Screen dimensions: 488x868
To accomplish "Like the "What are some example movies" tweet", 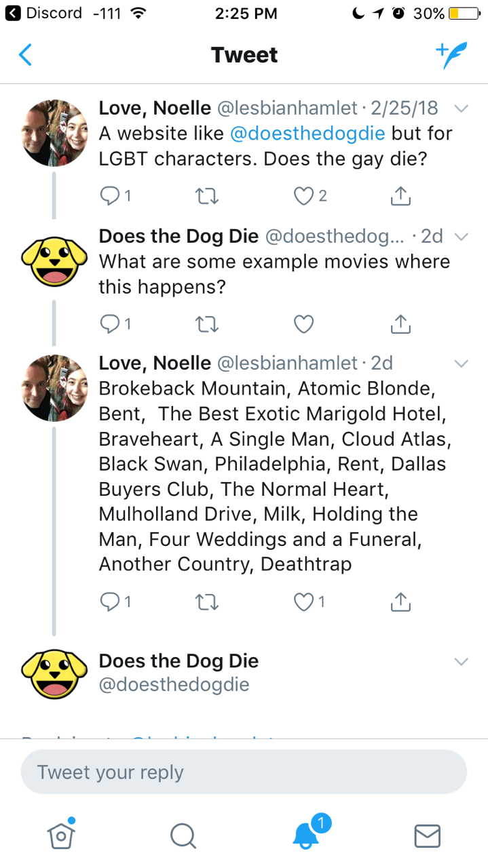I will point(304,325).
